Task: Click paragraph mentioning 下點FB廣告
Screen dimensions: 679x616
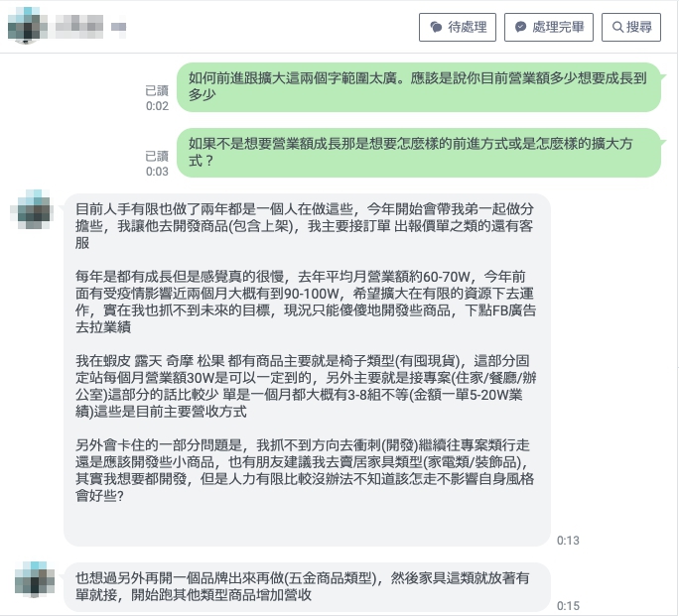Action: (306, 302)
